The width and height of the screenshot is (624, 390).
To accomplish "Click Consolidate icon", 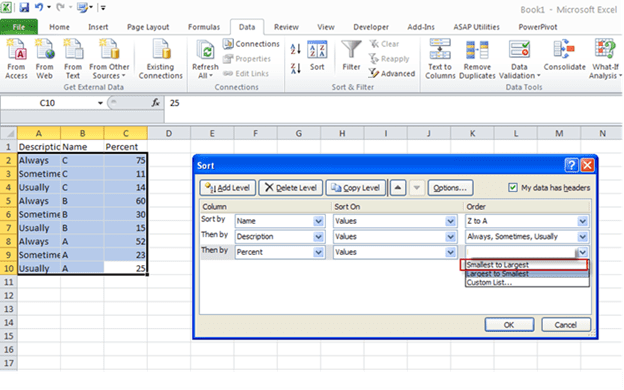I will 564,56.
